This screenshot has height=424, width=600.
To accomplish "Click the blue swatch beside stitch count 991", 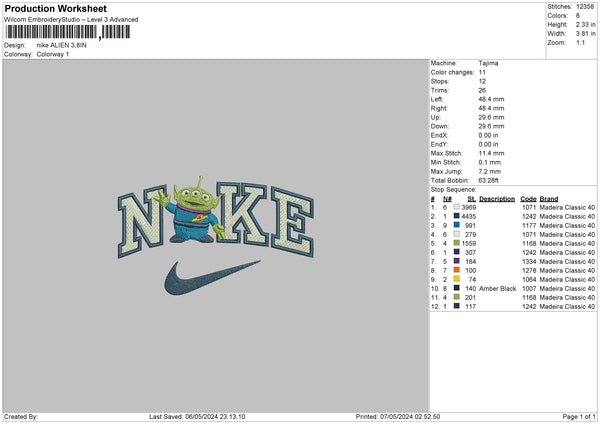I will [457, 225].
